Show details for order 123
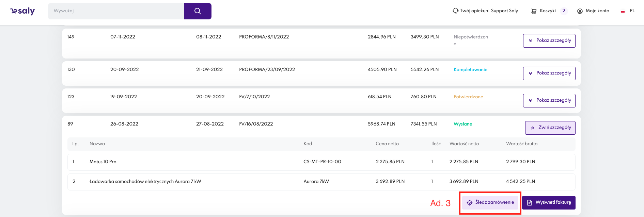 click(x=549, y=101)
